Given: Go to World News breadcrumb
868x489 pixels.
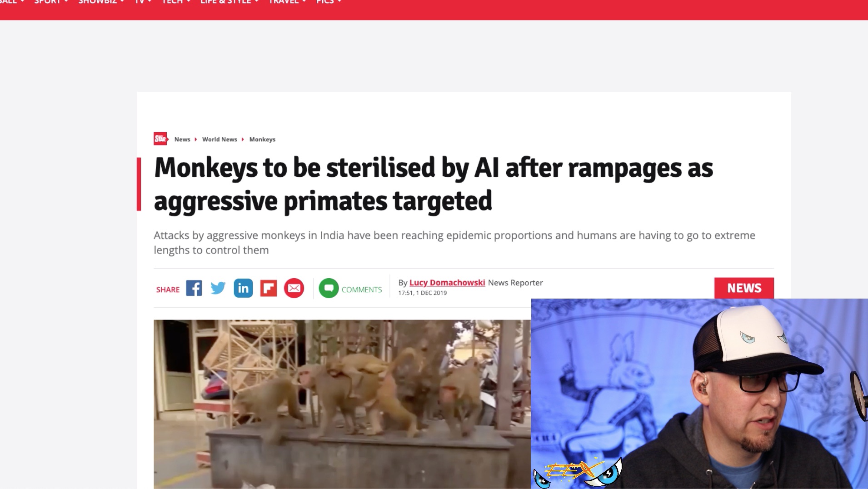Looking at the screenshot, I should click(219, 139).
